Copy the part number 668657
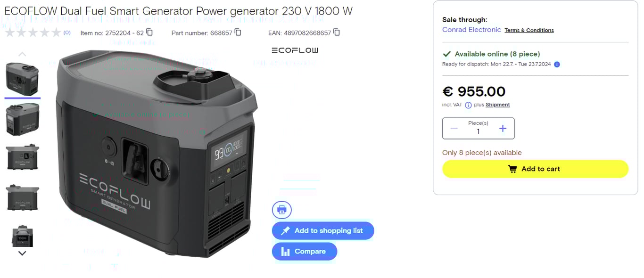 238,33
